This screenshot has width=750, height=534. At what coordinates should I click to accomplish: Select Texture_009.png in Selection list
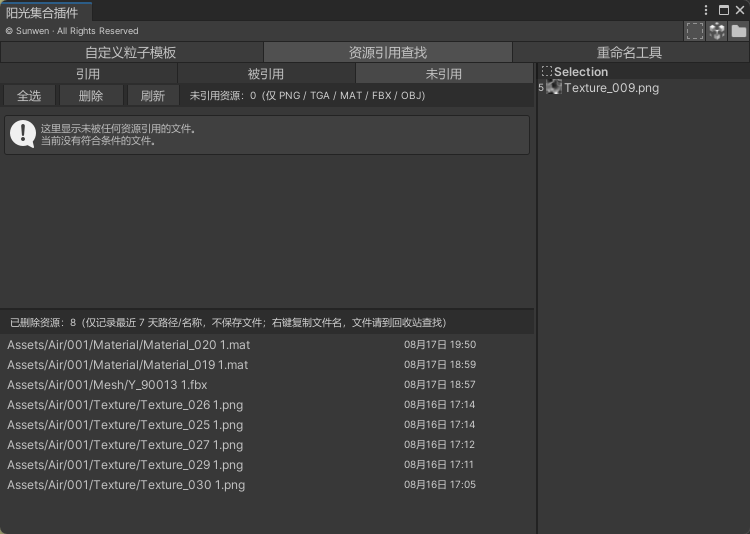click(x=643, y=88)
